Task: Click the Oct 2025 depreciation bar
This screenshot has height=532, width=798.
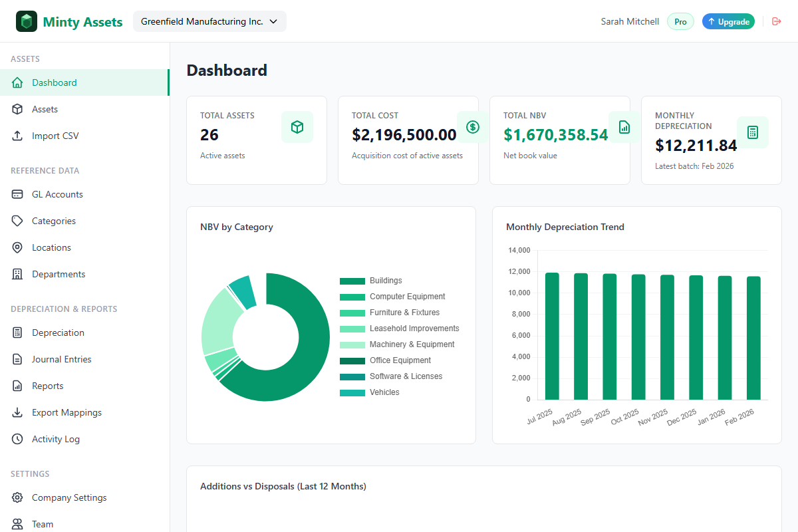Action: [x=638, y=337]
